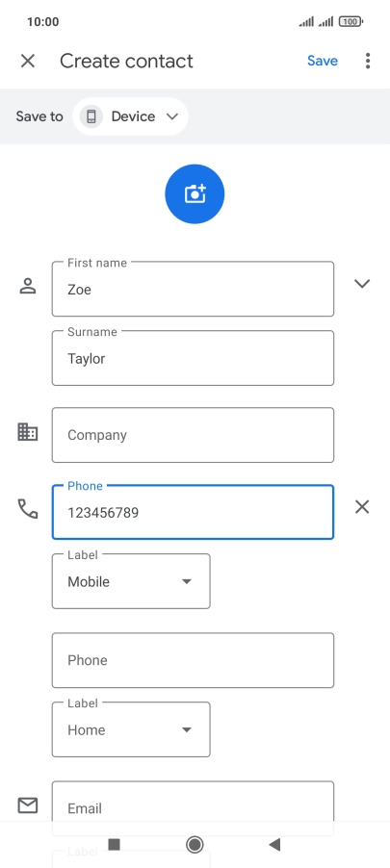Viewport: 390px width, 868px height.
Task: Tap the company building icon
Action: pos(28,432)
